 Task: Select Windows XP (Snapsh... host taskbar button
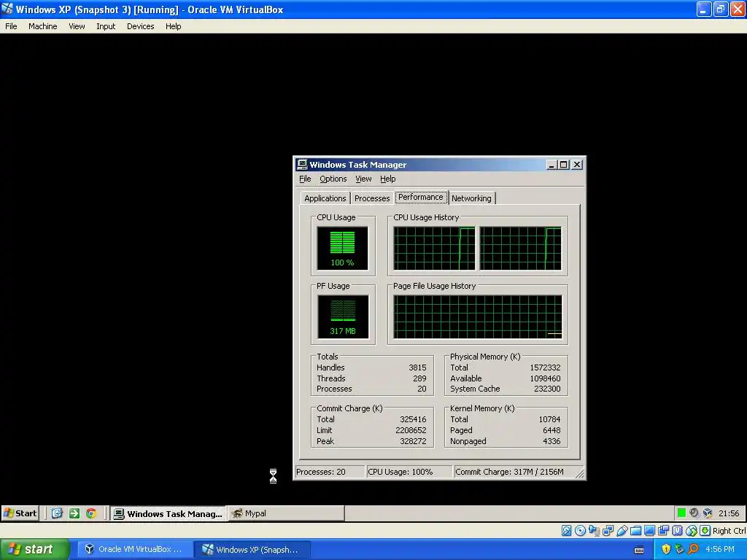click(x=252, y=550)
